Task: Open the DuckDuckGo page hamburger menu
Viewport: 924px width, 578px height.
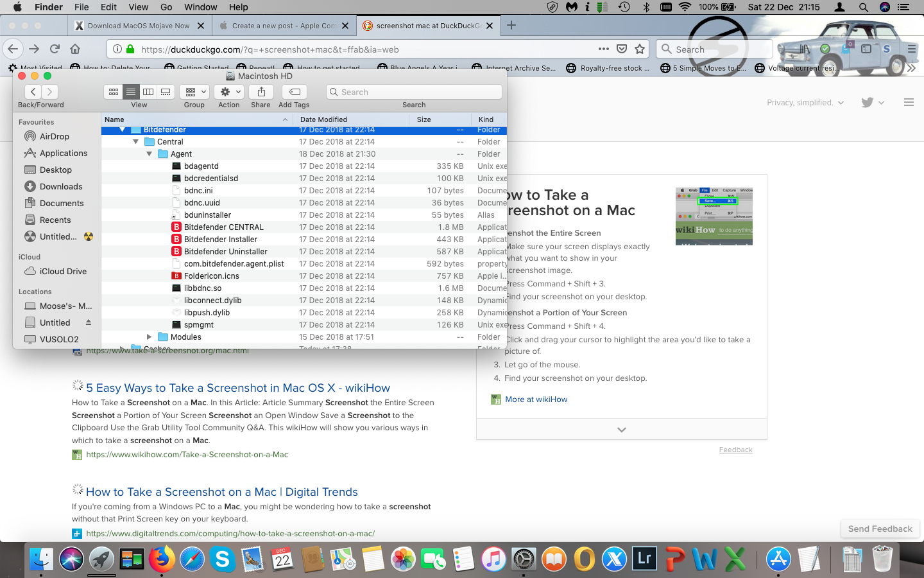Action: point(909,102)
